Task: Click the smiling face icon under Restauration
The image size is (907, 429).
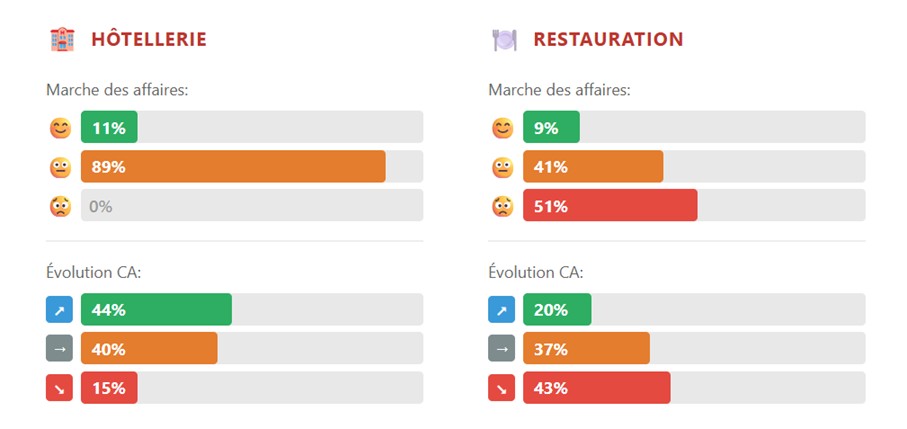Action: [x=503, y=128]
